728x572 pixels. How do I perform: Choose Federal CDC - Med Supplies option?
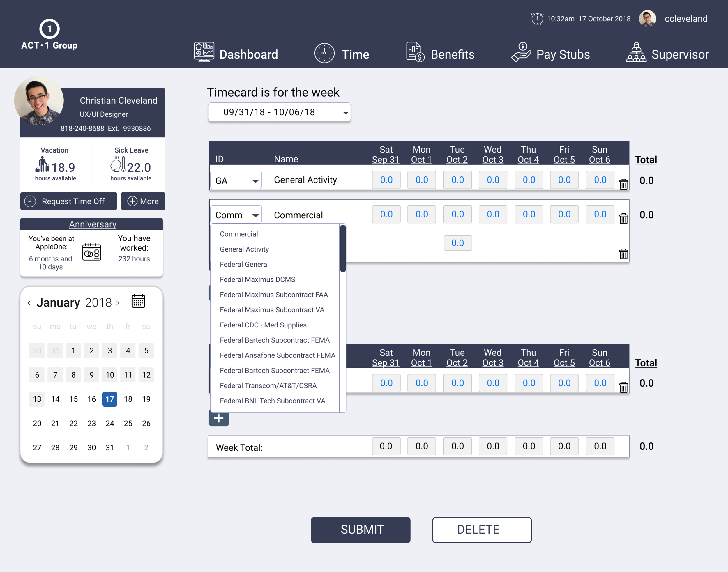(x=263, y=325)
